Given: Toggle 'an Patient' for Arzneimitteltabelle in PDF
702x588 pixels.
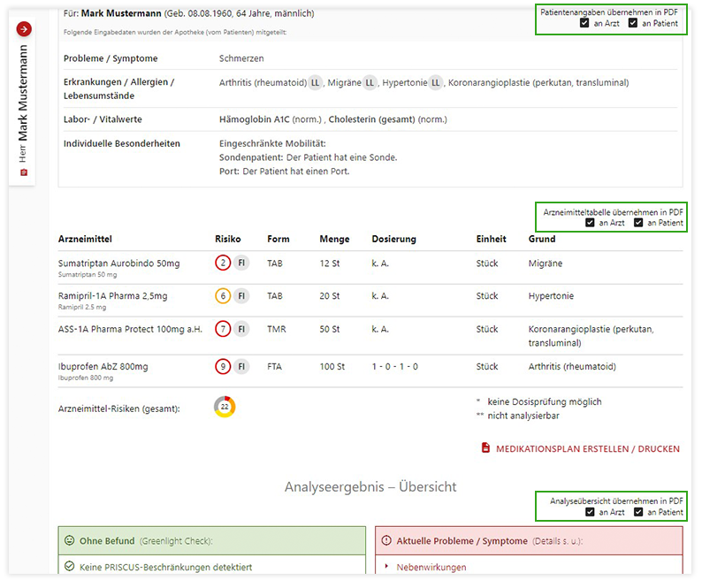Looking at the screenshot, I should tap(638, 223).
